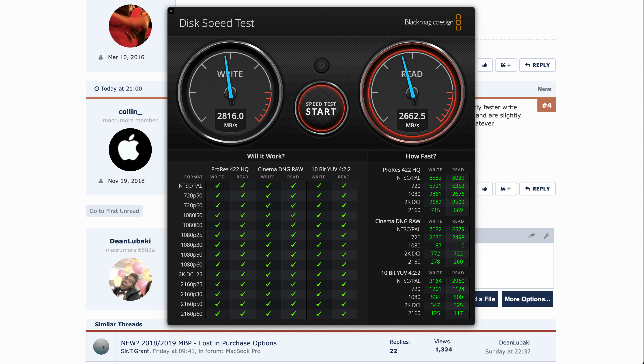Close the Disk Speed Test image lightbox

[171, 11]
